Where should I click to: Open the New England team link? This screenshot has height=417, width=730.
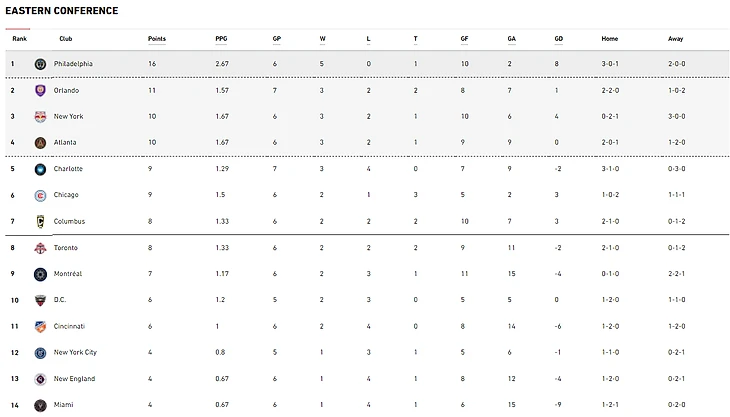74,378
